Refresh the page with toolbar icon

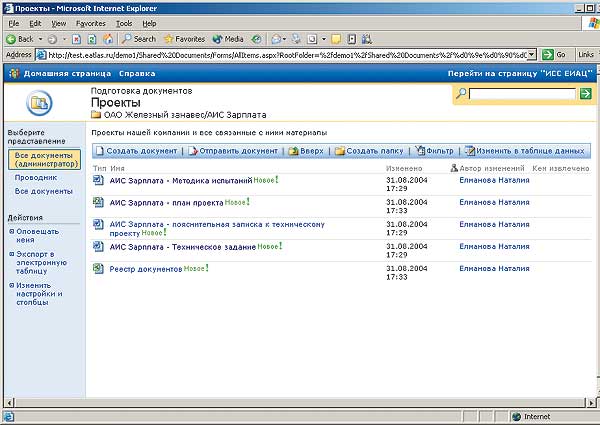[92, 39]
